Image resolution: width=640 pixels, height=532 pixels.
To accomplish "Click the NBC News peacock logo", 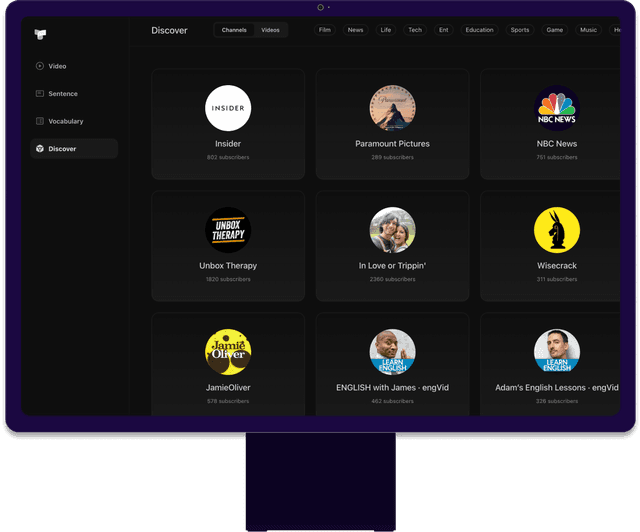I will coord(556,108).
